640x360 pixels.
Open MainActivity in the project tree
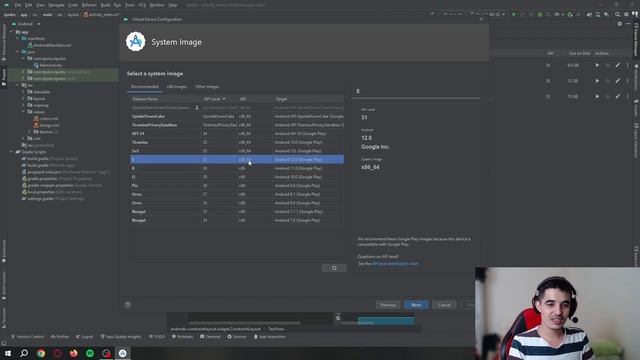click(x=48, y=65)
